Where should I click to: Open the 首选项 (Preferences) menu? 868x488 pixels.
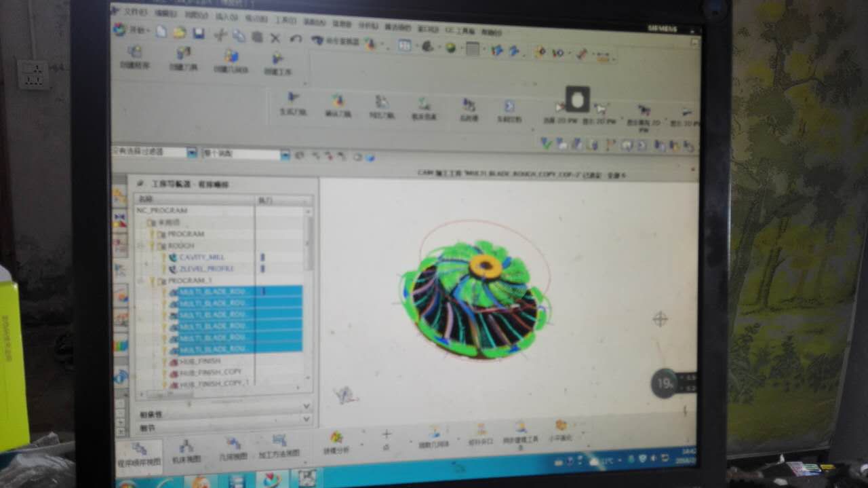click(x=398, y=26)
